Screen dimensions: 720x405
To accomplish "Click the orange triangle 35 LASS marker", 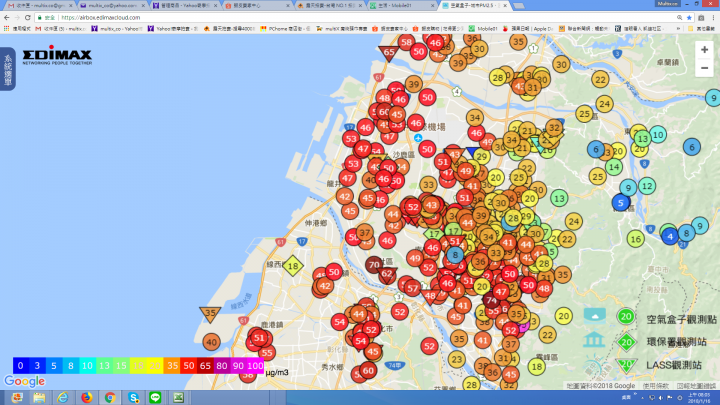I will [x=210, y=314].
